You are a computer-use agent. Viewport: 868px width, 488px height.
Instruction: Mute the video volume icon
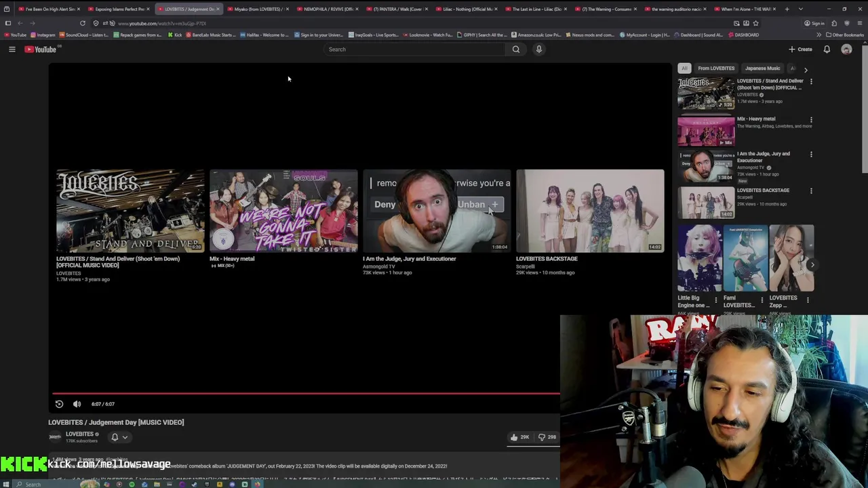[x=77, y=404]
